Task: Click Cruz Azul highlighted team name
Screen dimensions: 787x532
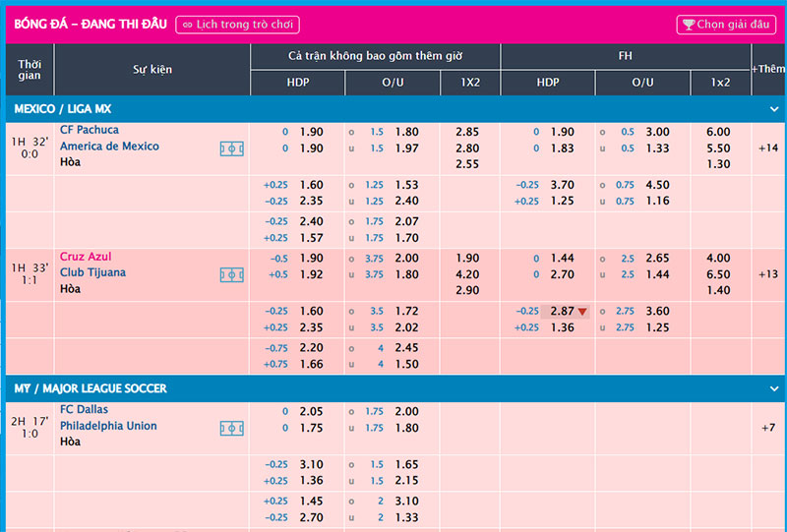Action: [x=86, y=257]
